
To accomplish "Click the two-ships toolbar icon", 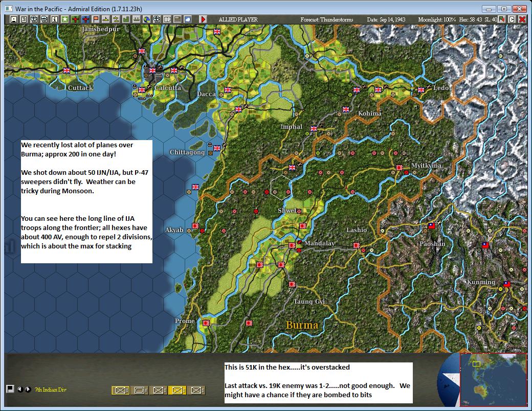I will (x=116, y=19).
